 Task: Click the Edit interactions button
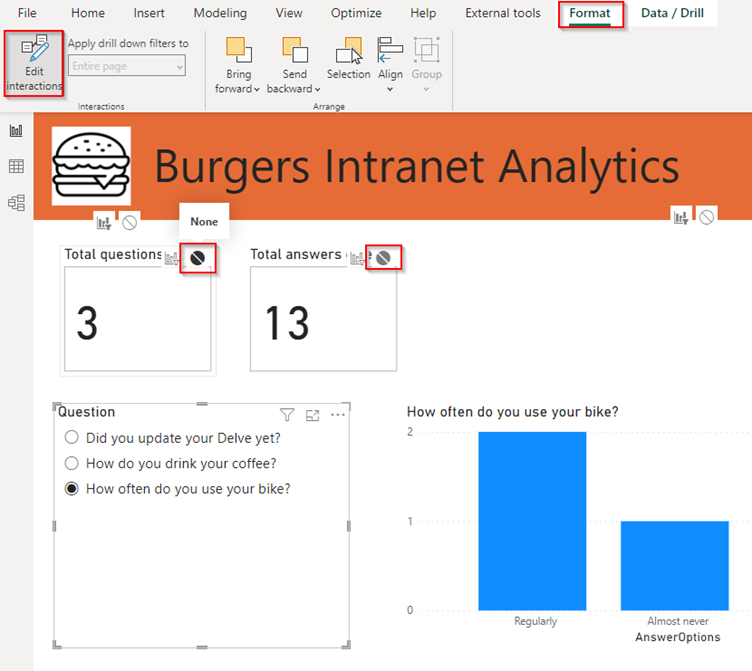pyautogui.click(x=34, y=63)
